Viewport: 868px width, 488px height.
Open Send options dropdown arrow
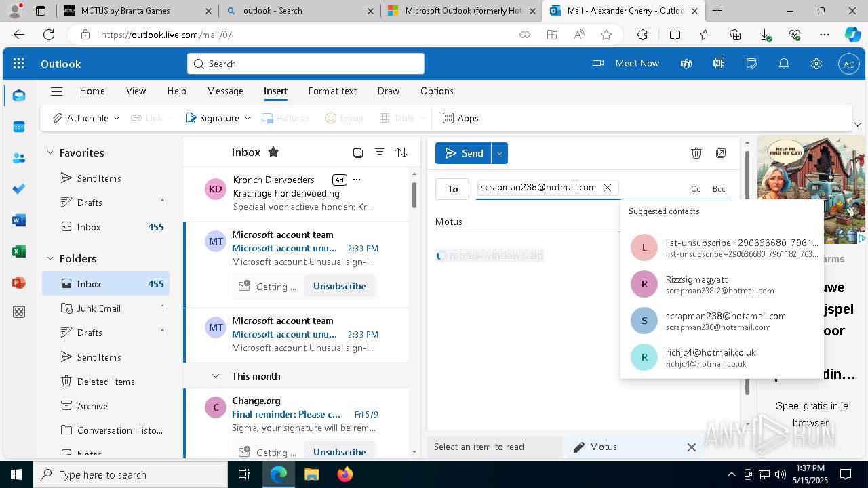pyautogui.click(x=500, y=153)
